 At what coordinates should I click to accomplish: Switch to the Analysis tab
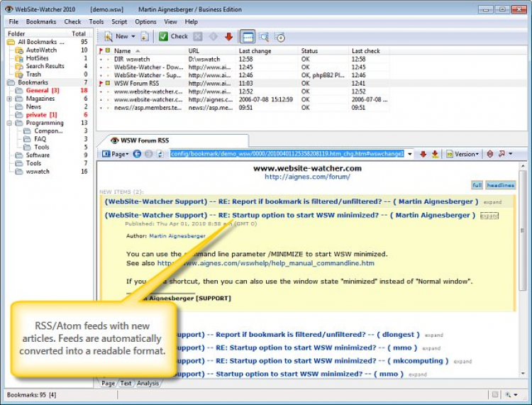coord(148,383)
